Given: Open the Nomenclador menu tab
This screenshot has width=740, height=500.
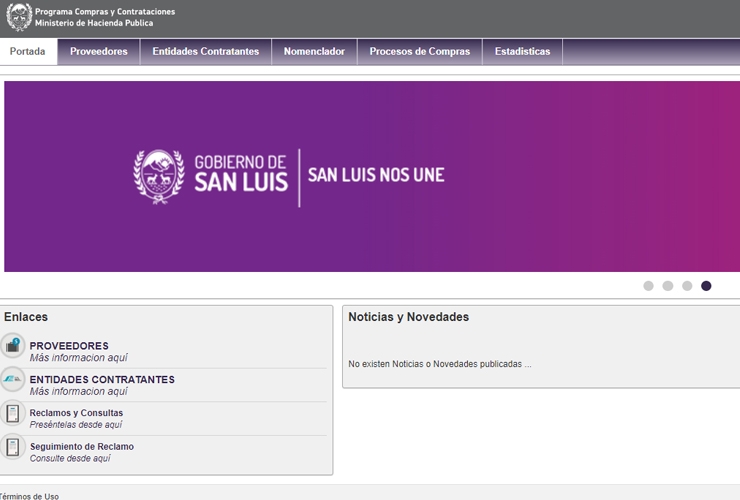Looking at the screenshot, I should [x=314, y=51].
